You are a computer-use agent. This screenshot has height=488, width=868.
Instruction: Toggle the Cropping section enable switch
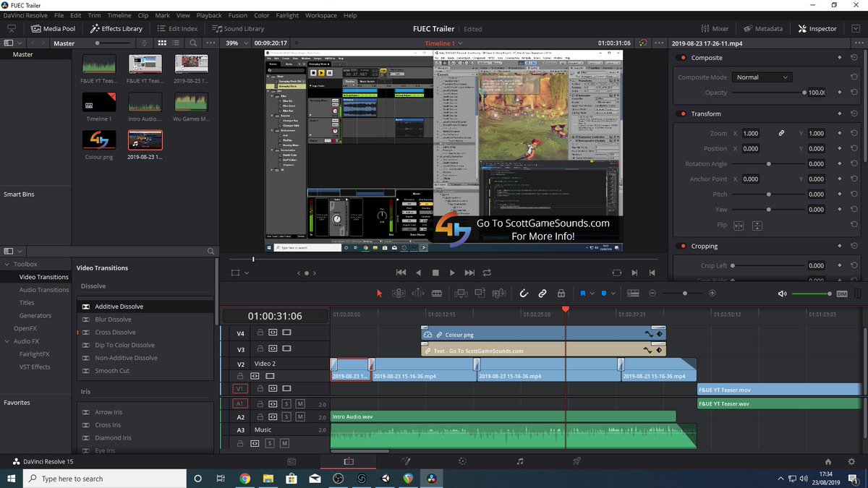pyautogui.click(x=681, y=246)
